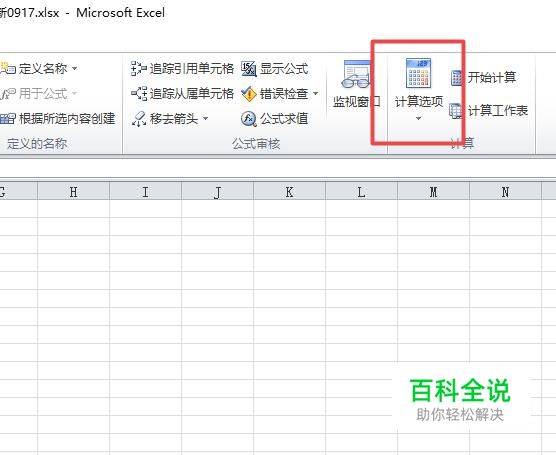This screenshot has height=455, width=556.
Task: Click the Define Name (定义名称) icon
Action: click(7, 68)
